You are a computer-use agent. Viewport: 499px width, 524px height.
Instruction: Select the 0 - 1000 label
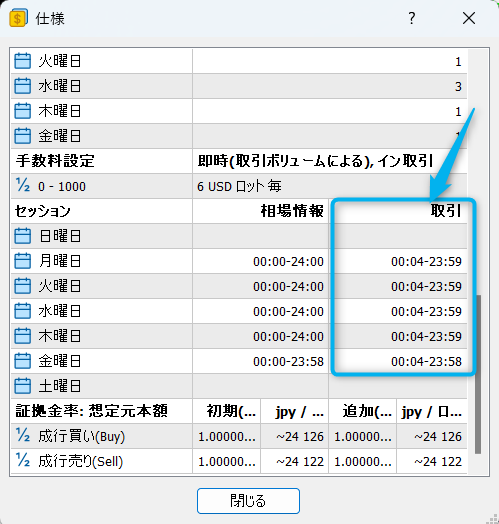62,186
